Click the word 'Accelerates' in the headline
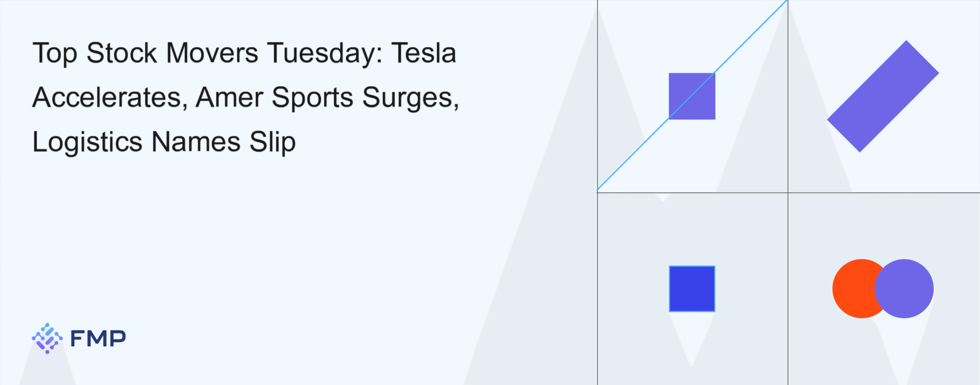Viewport: 980px width, 385px height. 107,97
